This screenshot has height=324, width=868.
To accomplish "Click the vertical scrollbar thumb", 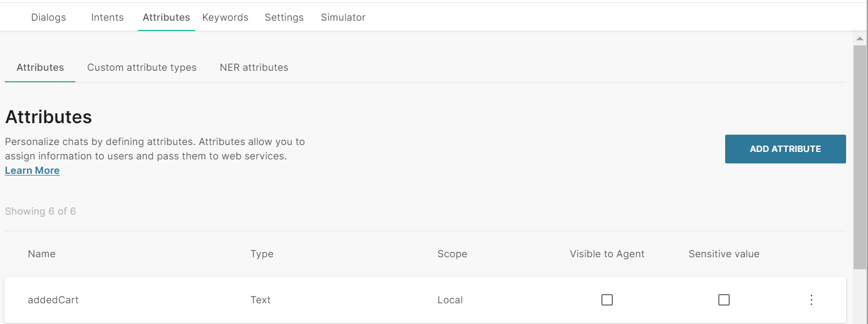I will coord(859,155).
